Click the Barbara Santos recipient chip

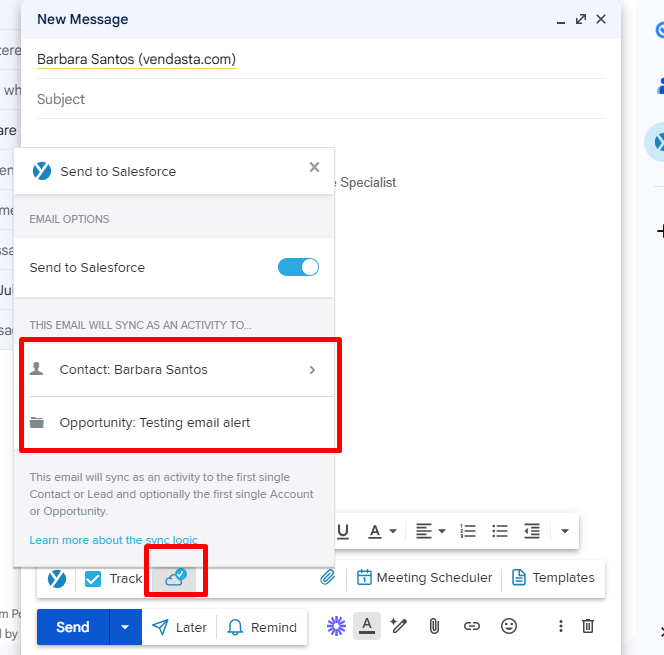tap(136, 59)
